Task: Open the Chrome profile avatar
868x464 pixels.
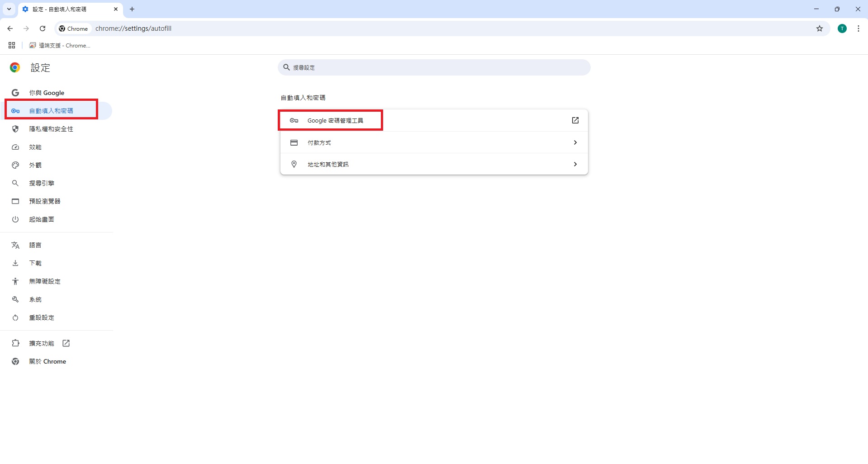Action: (x=842, y=28)
